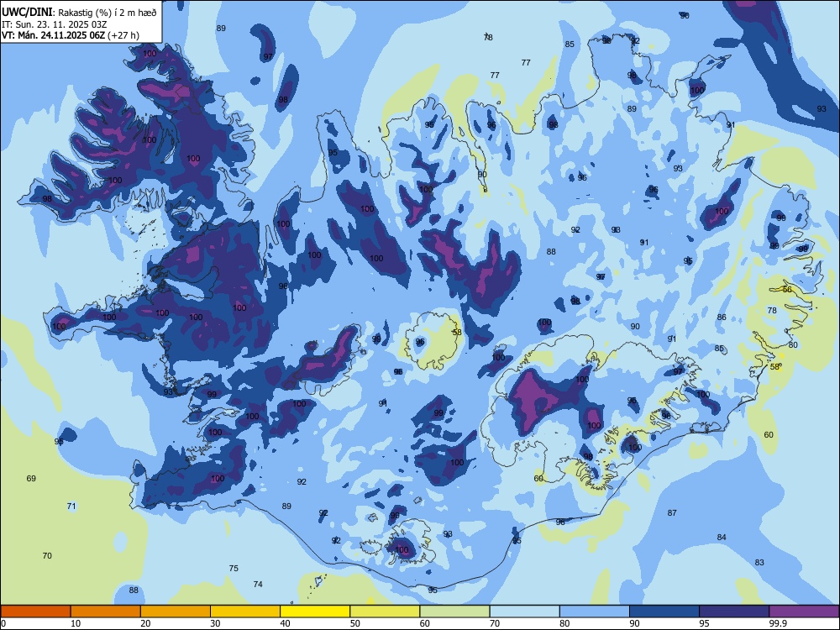The image size is (840, 630).
Task: Click the amber 20–30 legend swatch
Action: click(x=176, y=612)
